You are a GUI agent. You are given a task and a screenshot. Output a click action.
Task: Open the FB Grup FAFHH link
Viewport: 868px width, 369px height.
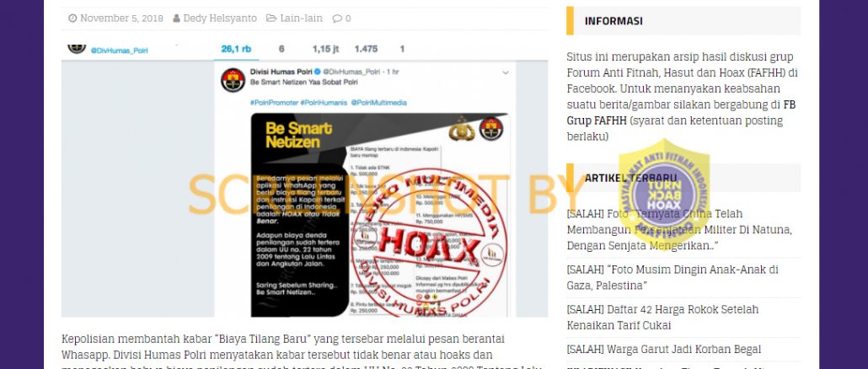click(x=682, y=112)
